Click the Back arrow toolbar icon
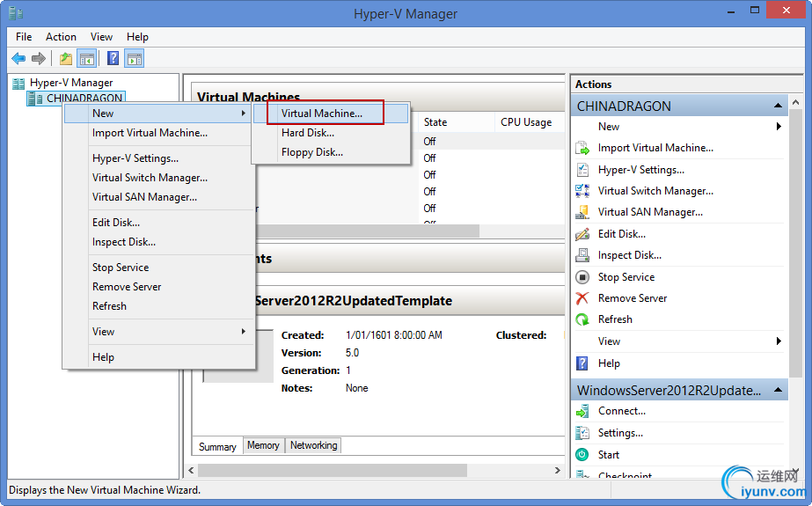812x506 pixels. pos(18,59)
